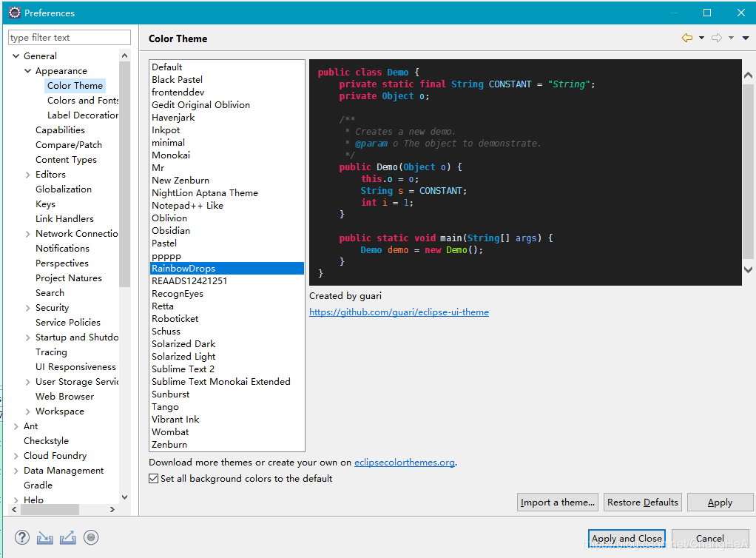Open the Back history dropdown arrow

701,38
